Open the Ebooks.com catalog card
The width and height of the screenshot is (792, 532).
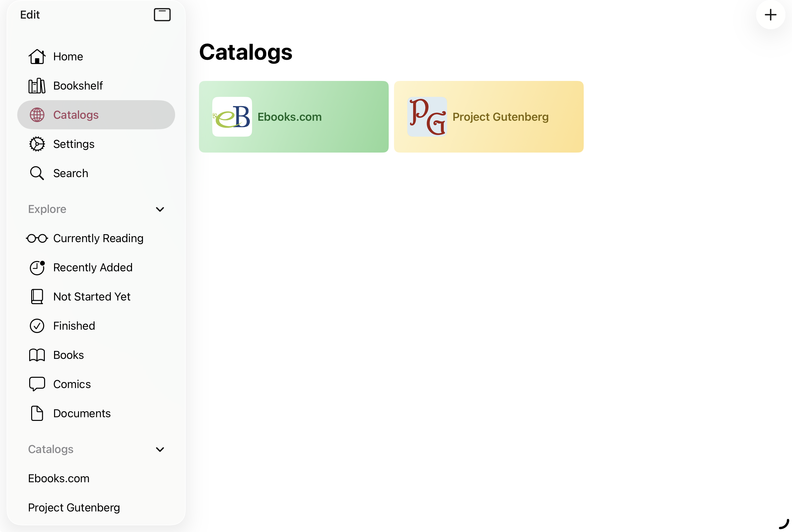(294, 117)
